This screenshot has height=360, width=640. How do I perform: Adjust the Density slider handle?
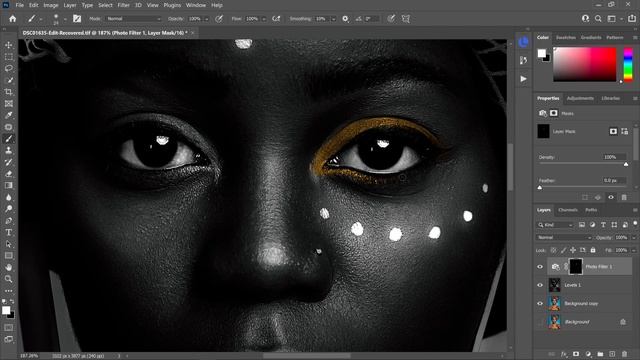626,164
